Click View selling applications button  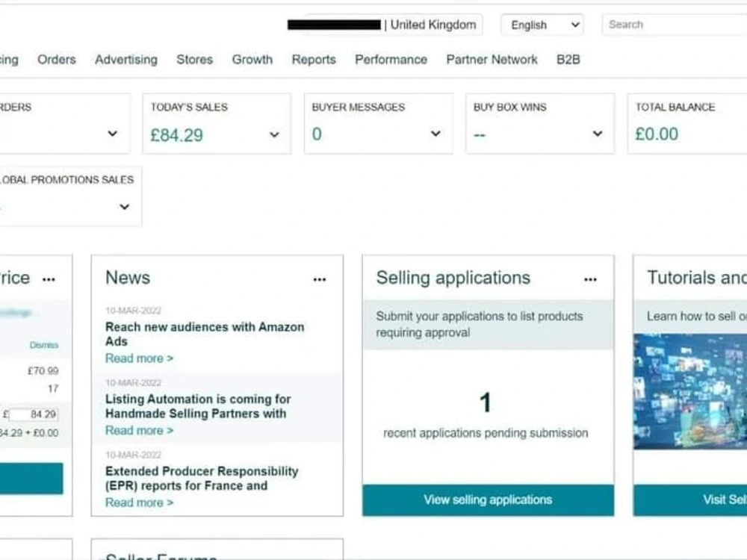pyautogui.click(x=488, y=500)
